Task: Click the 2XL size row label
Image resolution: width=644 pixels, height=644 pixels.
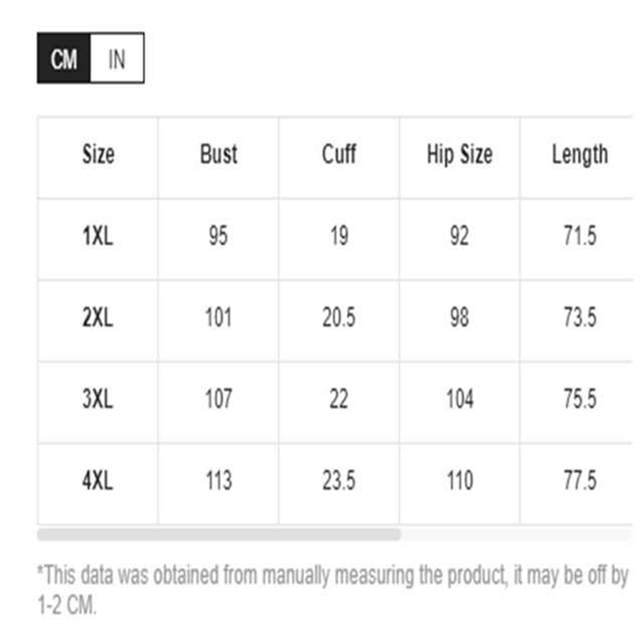Action: click(x=98, y=318)
